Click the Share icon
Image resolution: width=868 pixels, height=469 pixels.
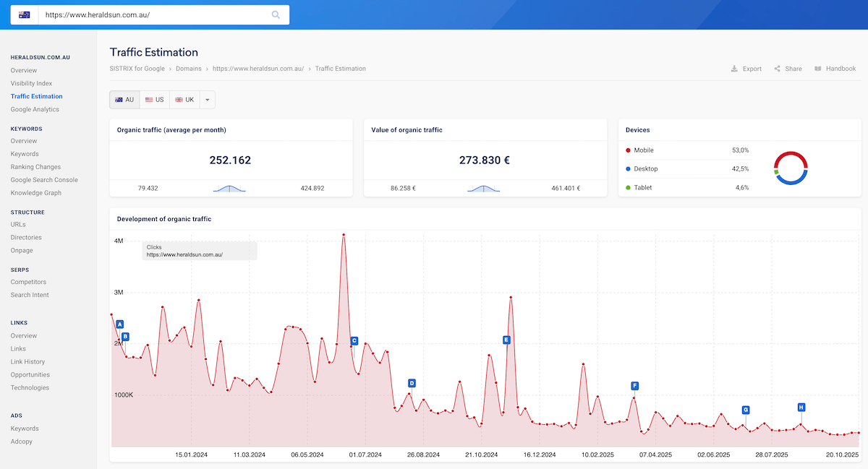tap(777, 69)
